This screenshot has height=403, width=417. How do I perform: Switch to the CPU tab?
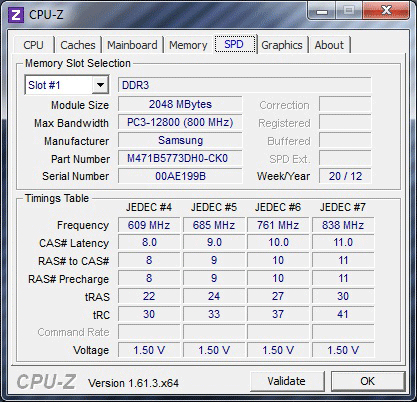pos(33,45)
